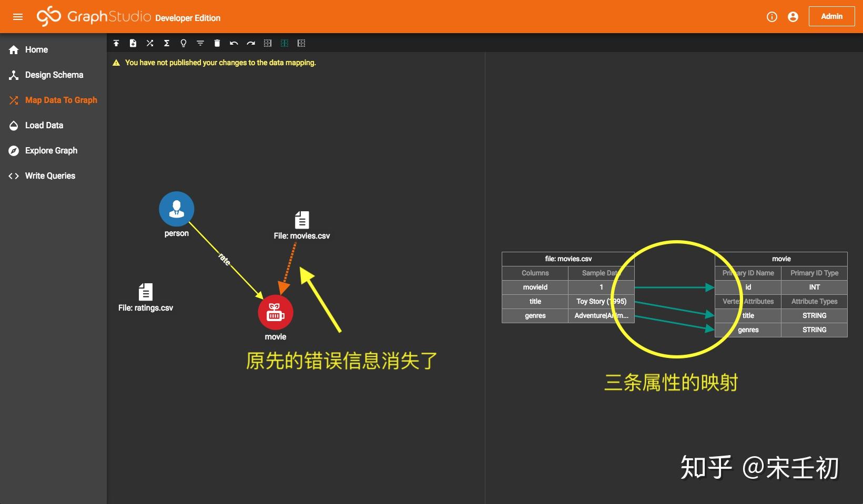Select the movies.csv file node

pos(302,220)
